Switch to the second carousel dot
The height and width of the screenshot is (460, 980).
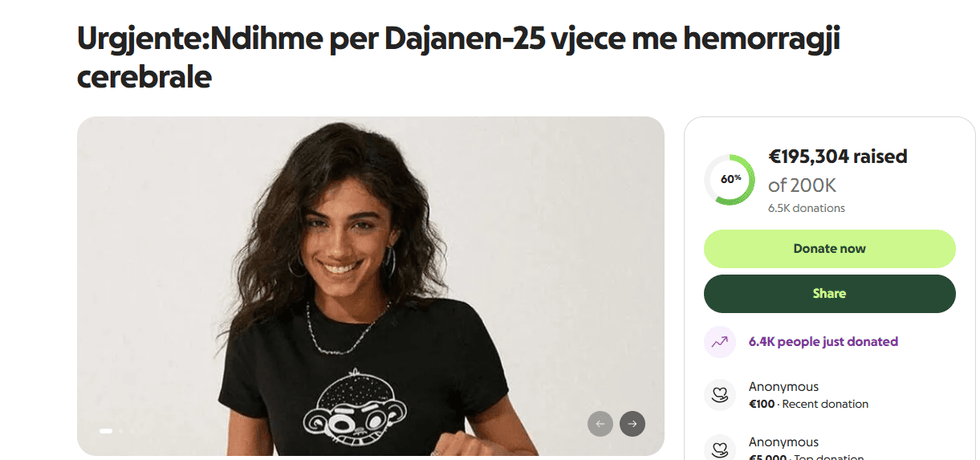[121, 431]
